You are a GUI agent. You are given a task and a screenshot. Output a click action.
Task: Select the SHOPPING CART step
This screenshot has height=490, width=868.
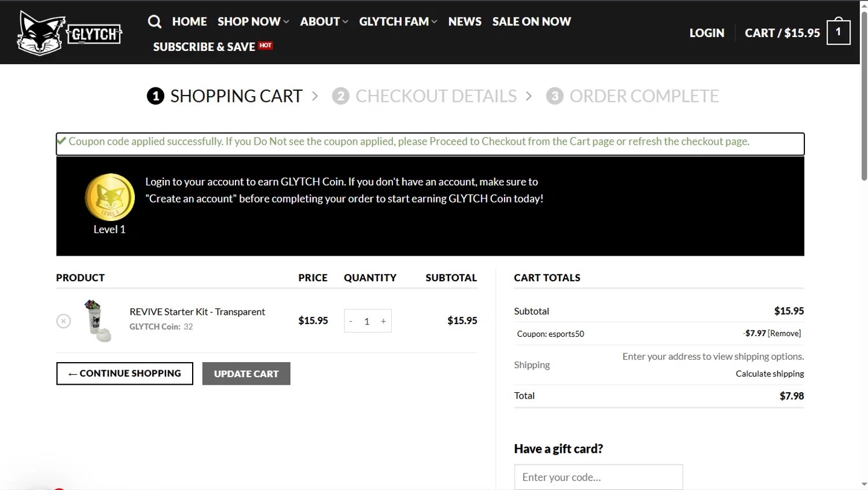(x=225, y=96)
